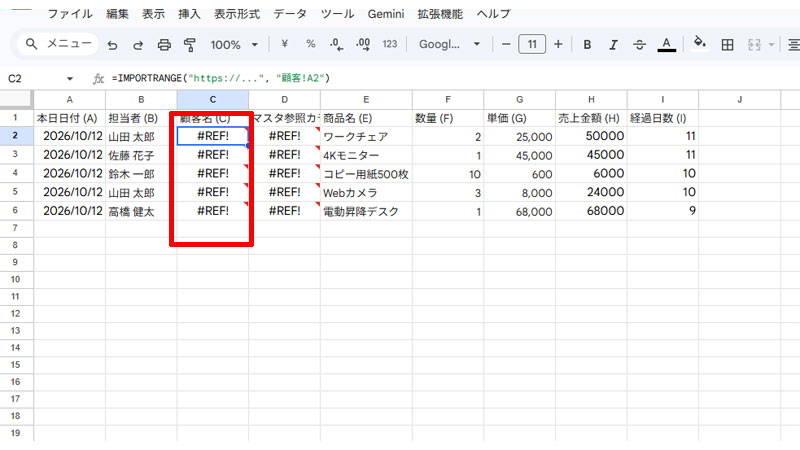800x450 pixels.
Task: Open the 123 number format menu
Action: 390,44
